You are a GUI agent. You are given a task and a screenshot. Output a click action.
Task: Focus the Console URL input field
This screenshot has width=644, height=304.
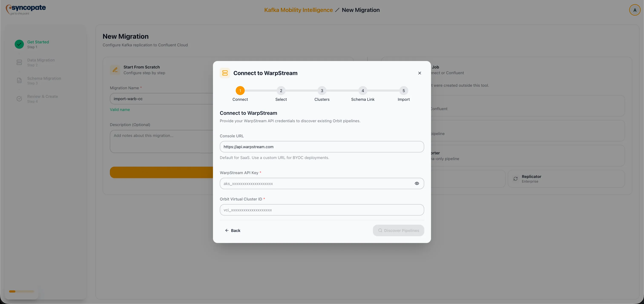click(x=322, y=147)
